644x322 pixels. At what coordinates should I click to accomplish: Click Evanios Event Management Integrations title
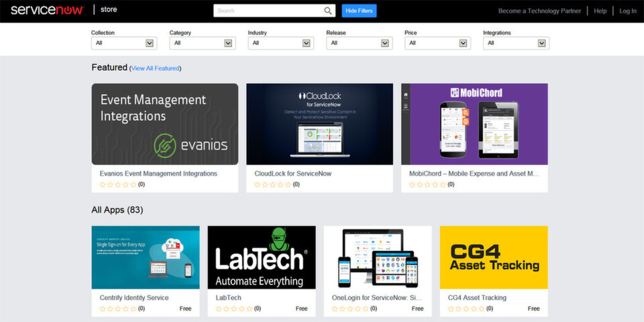158,174
